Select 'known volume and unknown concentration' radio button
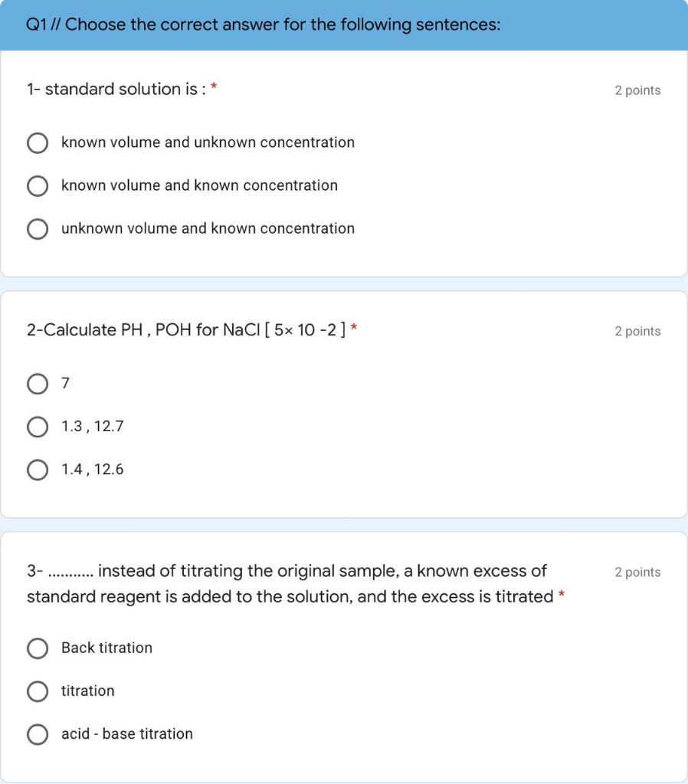 coord(38,143)
